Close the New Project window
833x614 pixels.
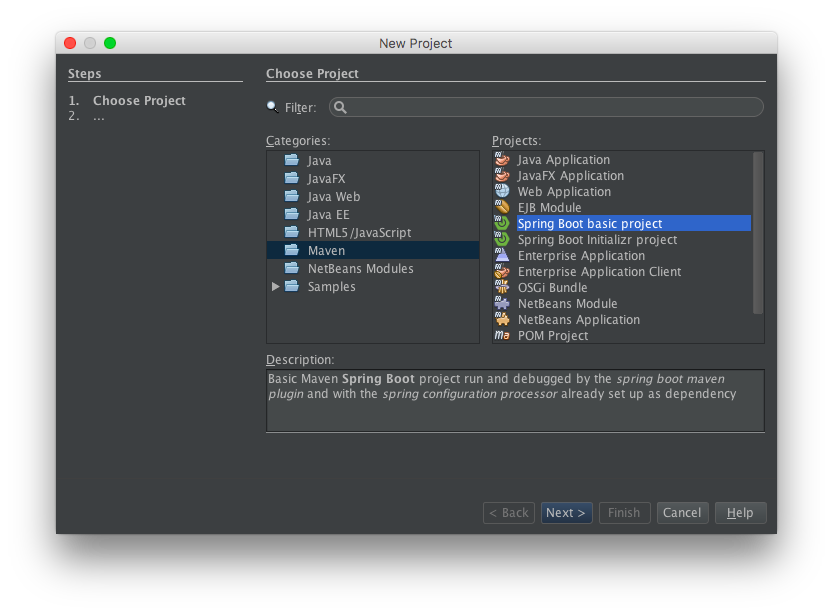pos(70,43)
